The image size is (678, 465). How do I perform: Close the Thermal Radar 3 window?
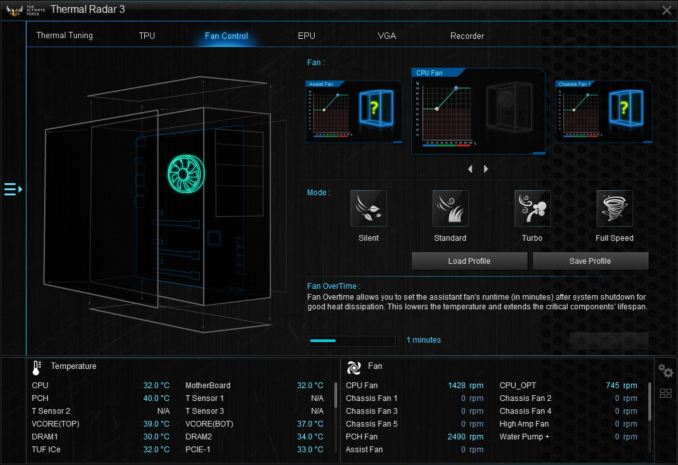tap(666, 10)
